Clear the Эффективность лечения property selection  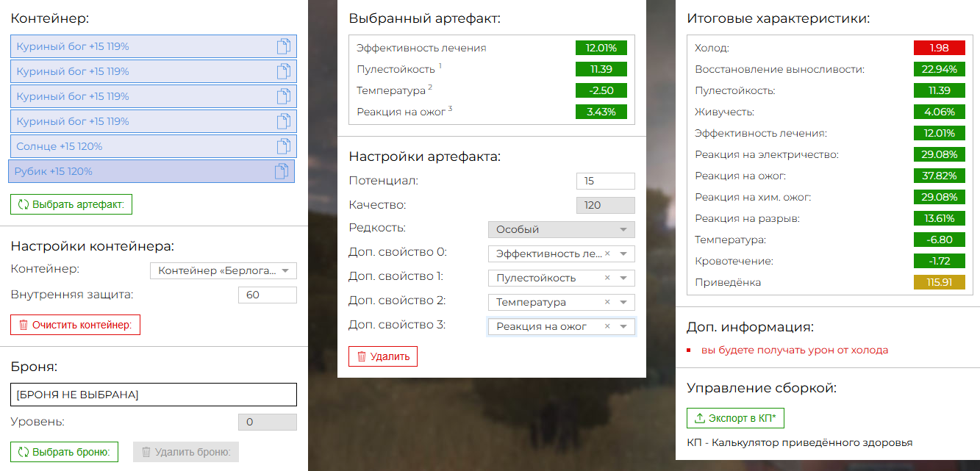(x=607, y=254)
